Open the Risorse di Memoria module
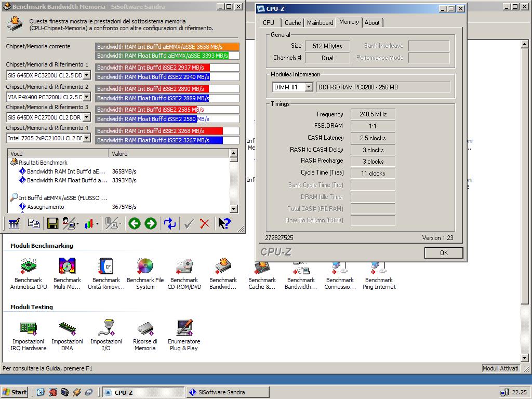 click(x=145, y=335)
